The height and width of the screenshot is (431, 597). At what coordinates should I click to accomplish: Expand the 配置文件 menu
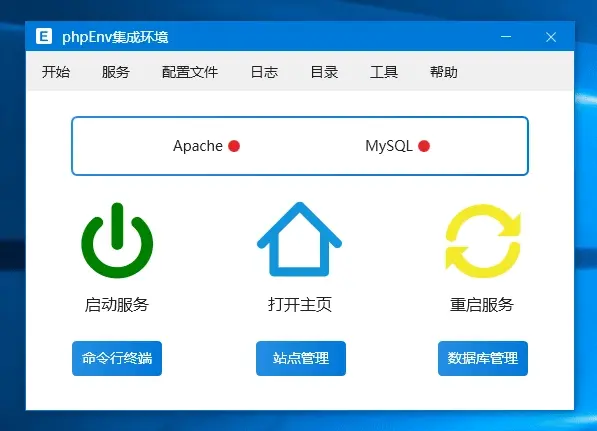click(x=190, y=72)
